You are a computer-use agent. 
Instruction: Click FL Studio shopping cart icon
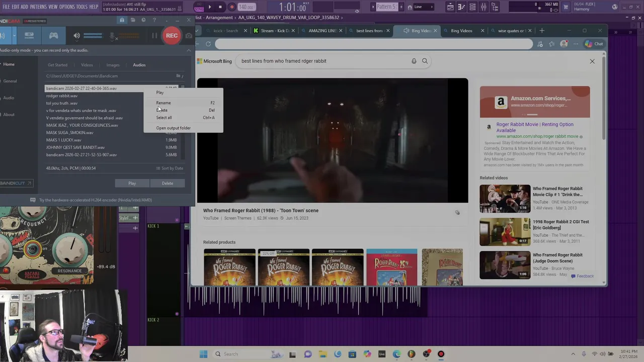567,7
